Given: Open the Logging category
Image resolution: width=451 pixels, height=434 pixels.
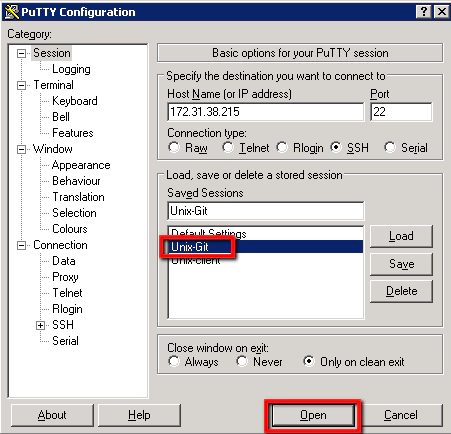Looking at the screenshot, I should click(71, 69).
